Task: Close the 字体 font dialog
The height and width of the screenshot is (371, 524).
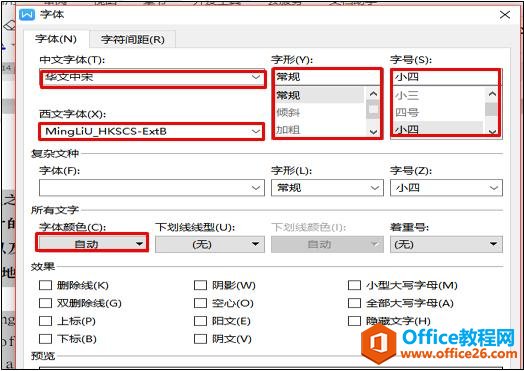Action: (x=505, y=15)
